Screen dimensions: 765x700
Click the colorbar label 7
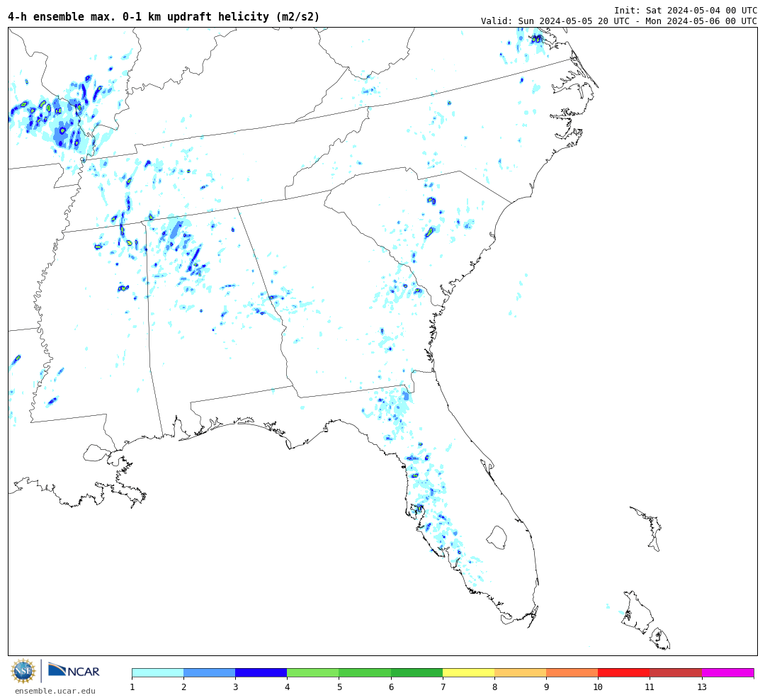443,687
